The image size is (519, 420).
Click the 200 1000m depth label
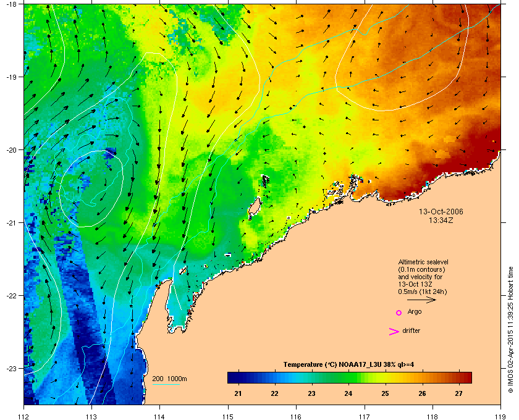coord(169,379)
